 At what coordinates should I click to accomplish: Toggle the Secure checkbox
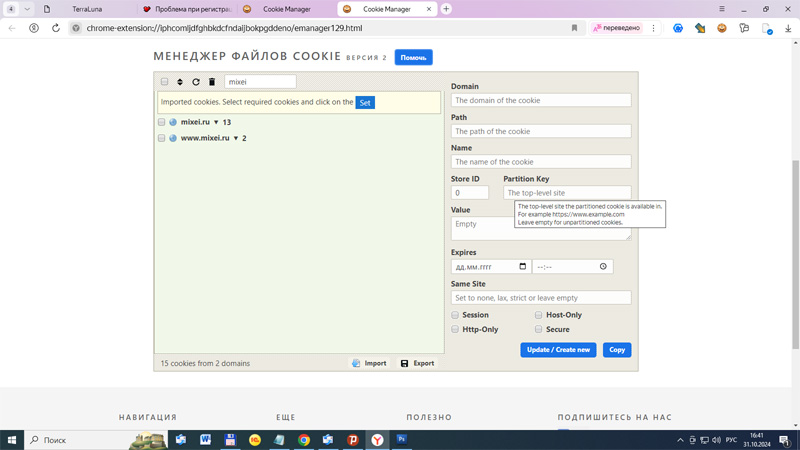tap(538, 329)
